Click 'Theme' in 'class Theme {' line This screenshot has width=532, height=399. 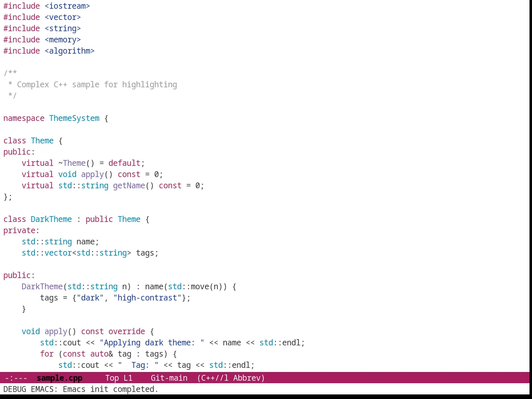click(x=42, y=140)
